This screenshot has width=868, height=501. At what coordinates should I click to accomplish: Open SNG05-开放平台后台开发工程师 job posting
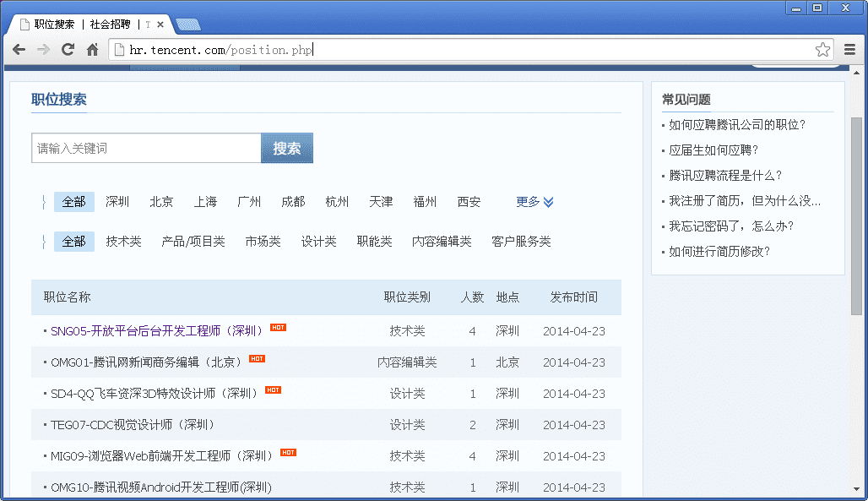(158, 331)
